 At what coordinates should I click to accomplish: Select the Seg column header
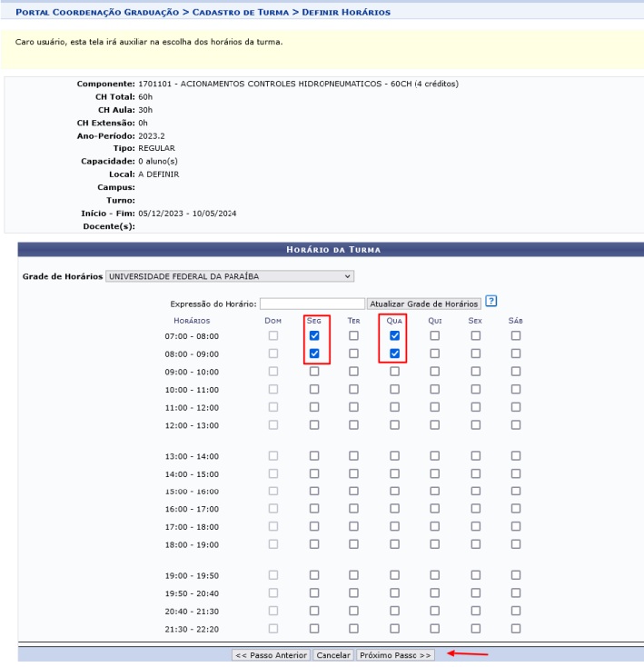pyautogui.click(x=314, y=321)
